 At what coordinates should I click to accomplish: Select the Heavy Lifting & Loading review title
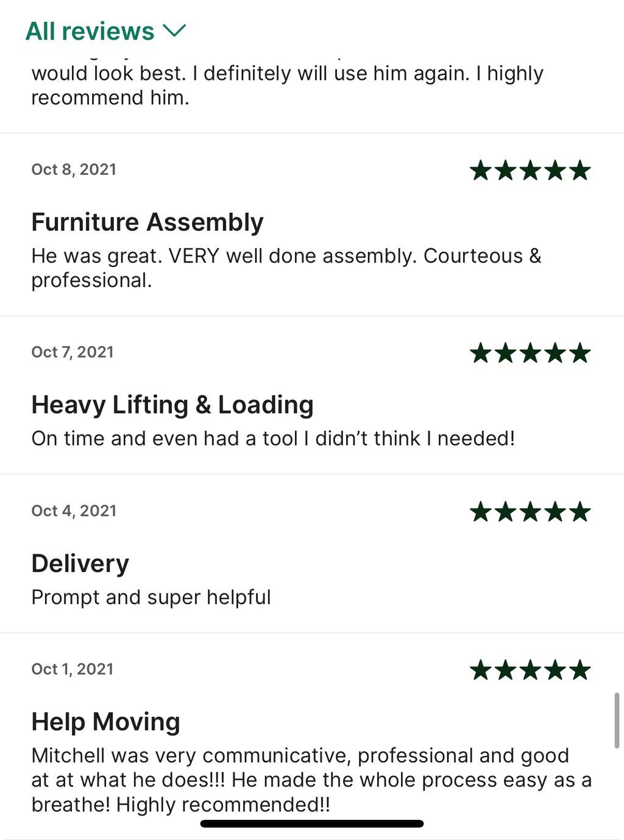pos(172,405)
